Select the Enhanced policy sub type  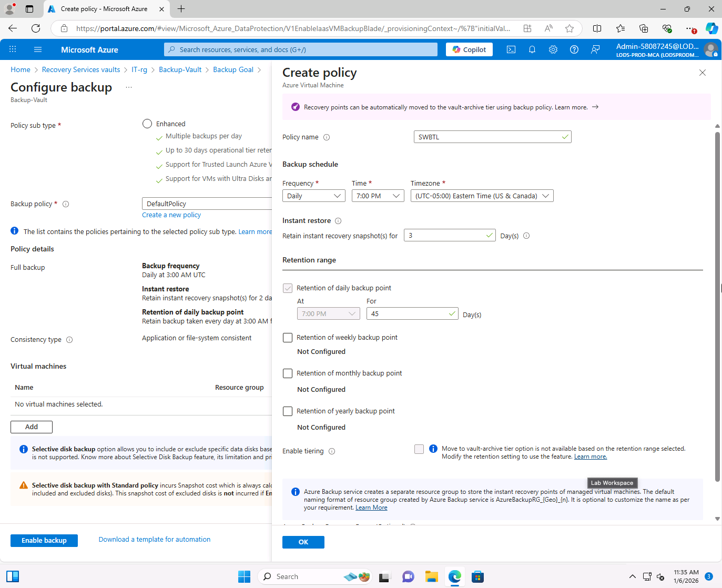(147, 124)
